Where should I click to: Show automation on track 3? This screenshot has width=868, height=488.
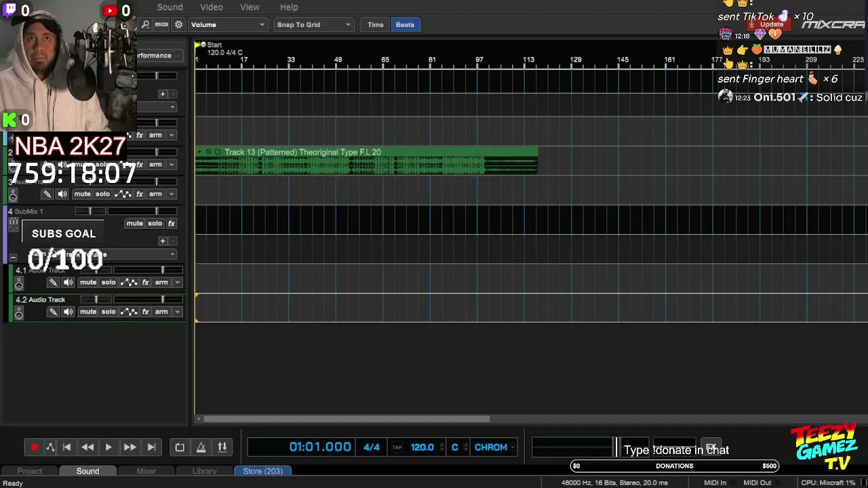pos(123,194)
